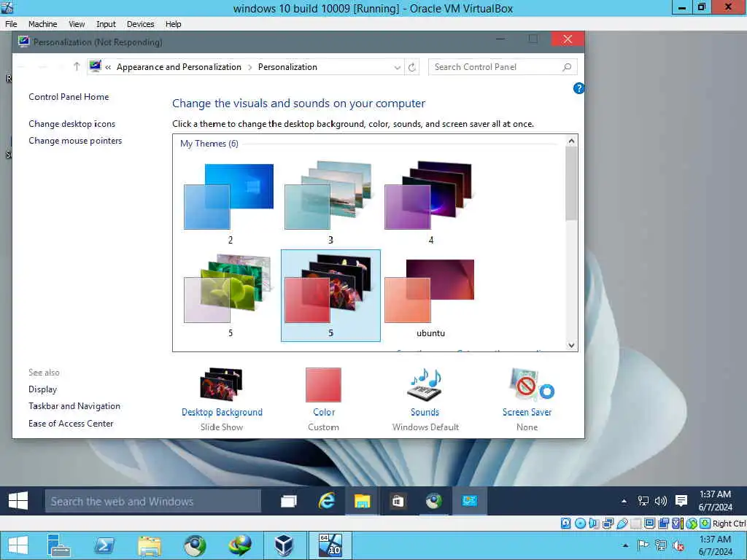Go to Control Panel Home

tap(69, 97)
